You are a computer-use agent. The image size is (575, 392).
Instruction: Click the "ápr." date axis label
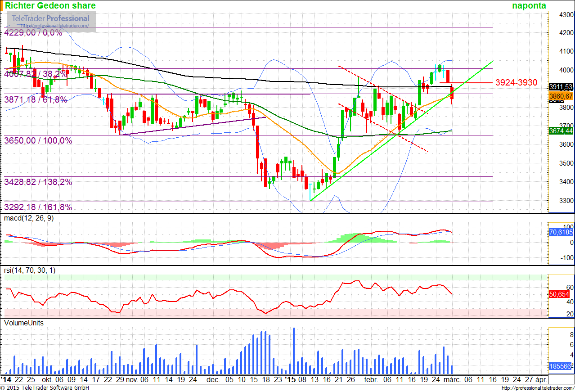point(542,379)
